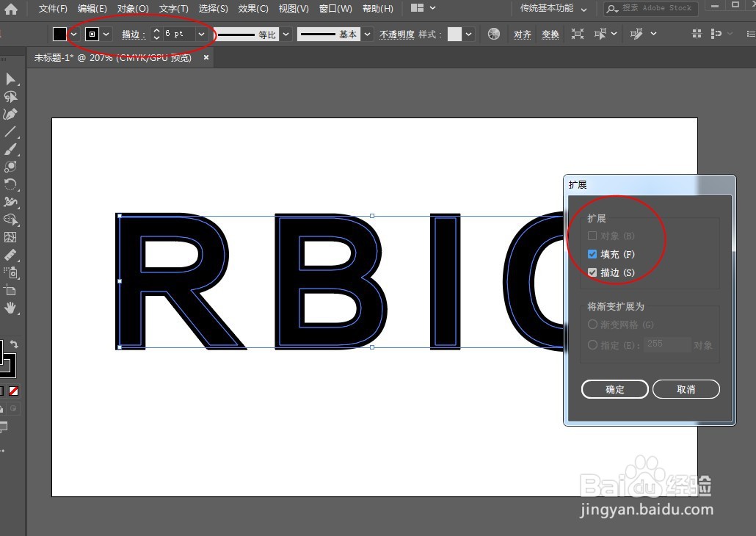Expand the arrange documents dropdown arrow
Screen dimensions: 756x536
[x=432, y=8]
